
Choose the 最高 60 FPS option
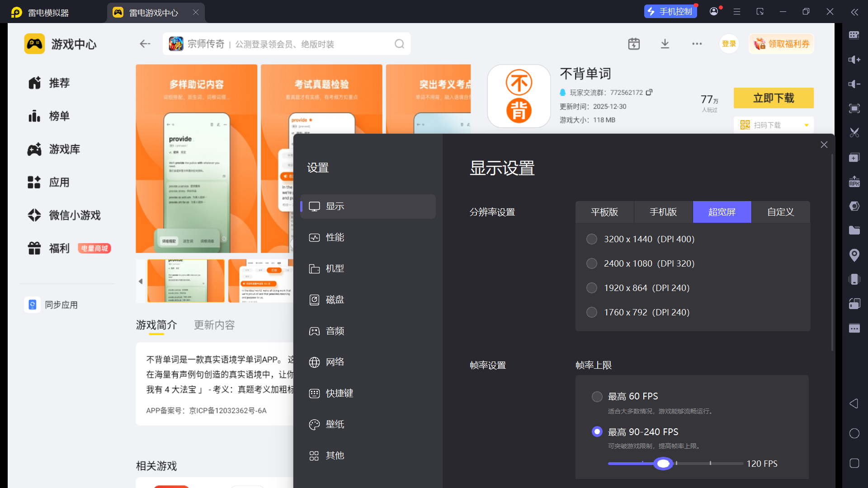click(x=597, y=396)
